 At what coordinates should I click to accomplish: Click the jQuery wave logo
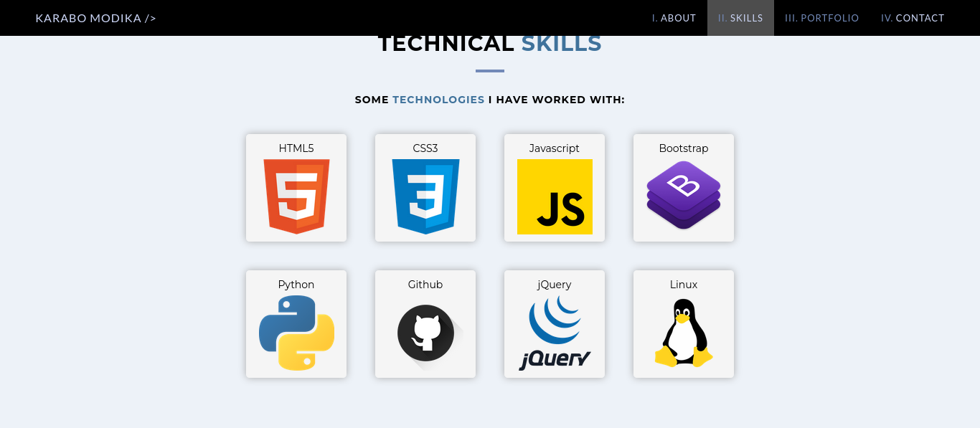click(555, 333)
